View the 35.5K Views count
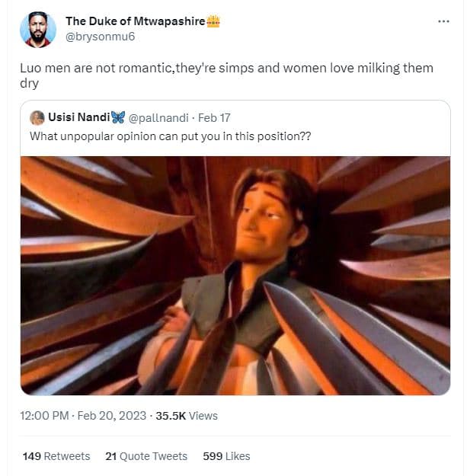The width and height of the screenshot is (467, 476). pyautogui.click(x=187, y=415)
